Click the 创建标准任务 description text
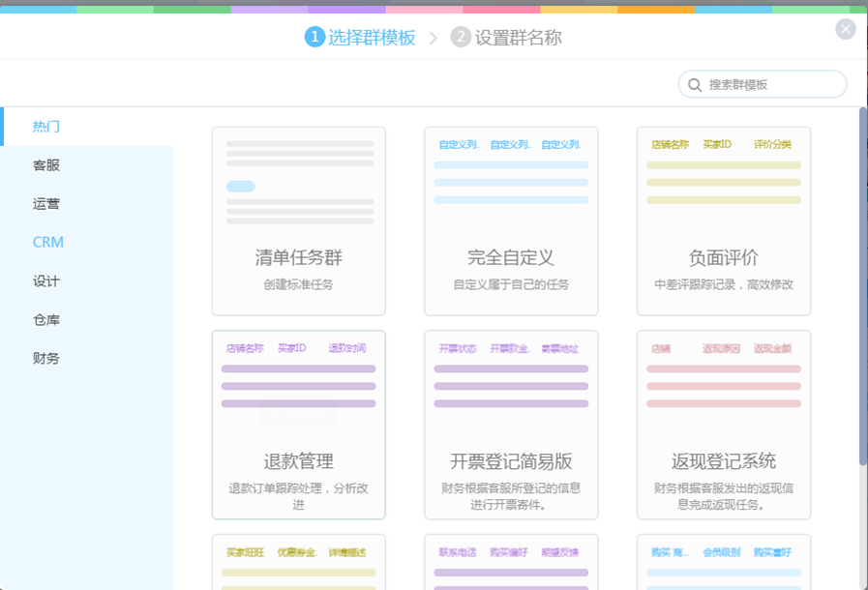Image resolution: width=868 pixels, height=590 pixels. (298, 284)
